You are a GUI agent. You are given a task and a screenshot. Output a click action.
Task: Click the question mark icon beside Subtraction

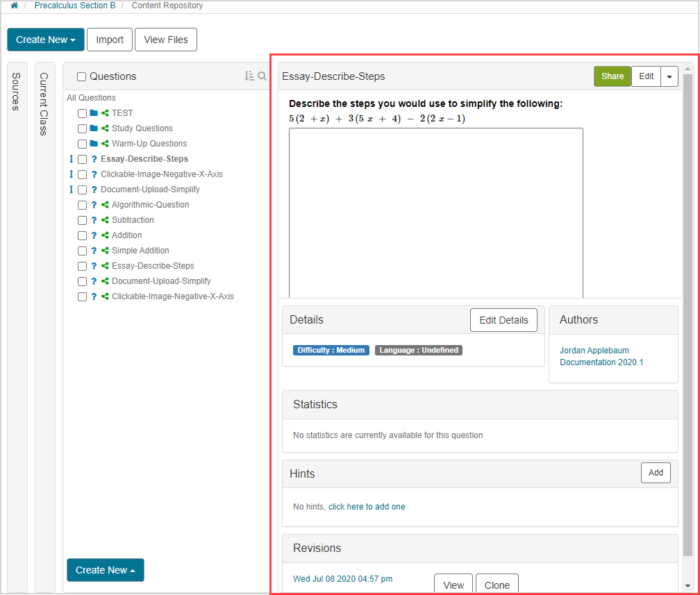click(x=94, y=220)
